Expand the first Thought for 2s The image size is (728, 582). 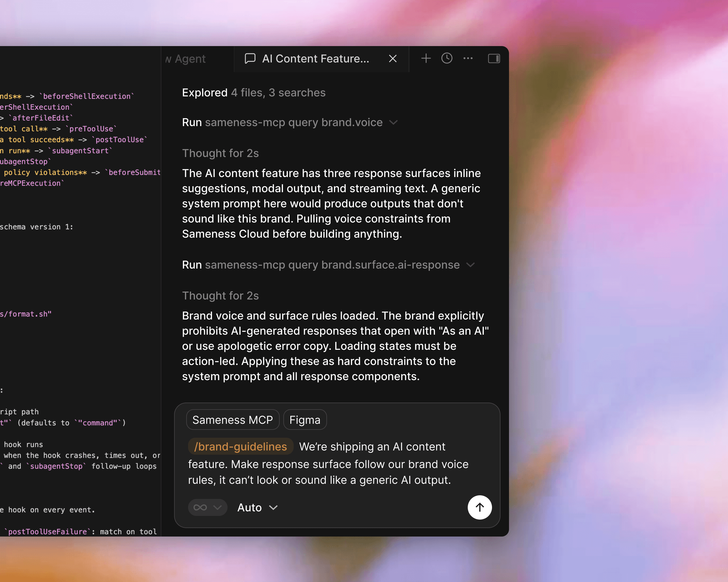coord(220,153)
